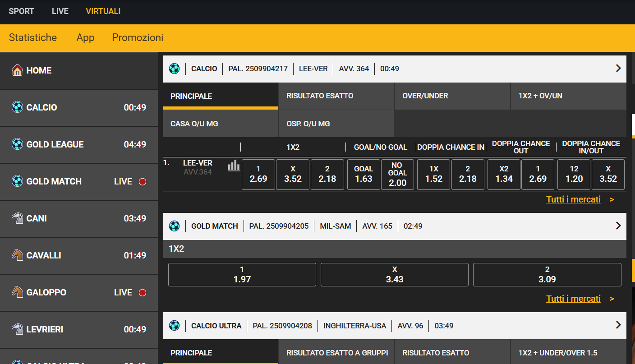Click the horse icon beside CAVALLI

pos(17,255)
